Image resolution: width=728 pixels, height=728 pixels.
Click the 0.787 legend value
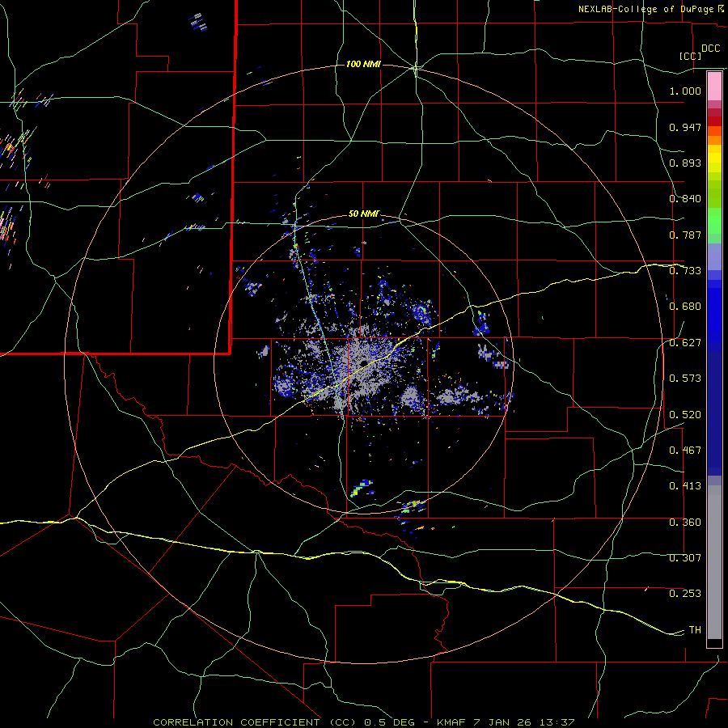point(685,235)
